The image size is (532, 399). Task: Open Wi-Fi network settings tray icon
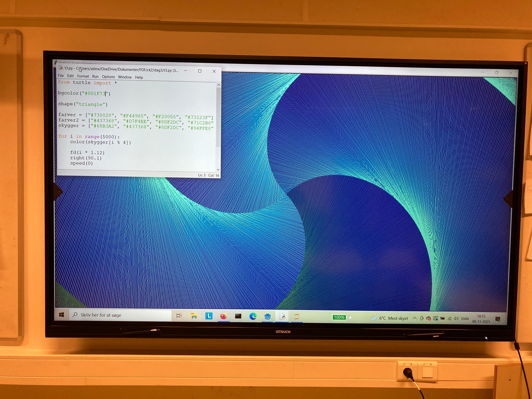tap(450, 319)
